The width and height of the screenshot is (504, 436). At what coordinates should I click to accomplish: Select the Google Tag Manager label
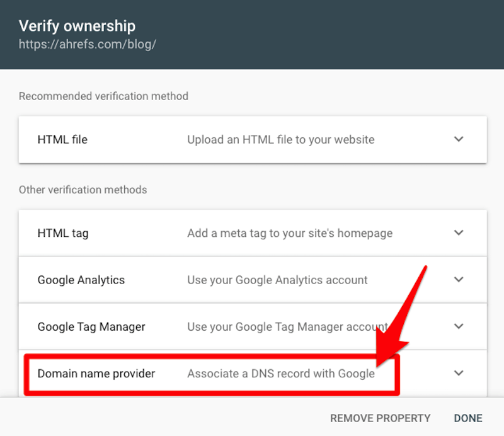(x=91, y=327)
